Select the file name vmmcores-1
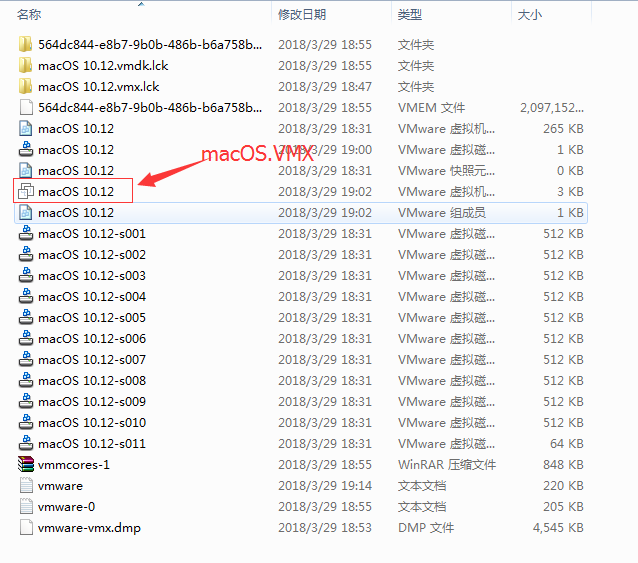 point(74,465)
